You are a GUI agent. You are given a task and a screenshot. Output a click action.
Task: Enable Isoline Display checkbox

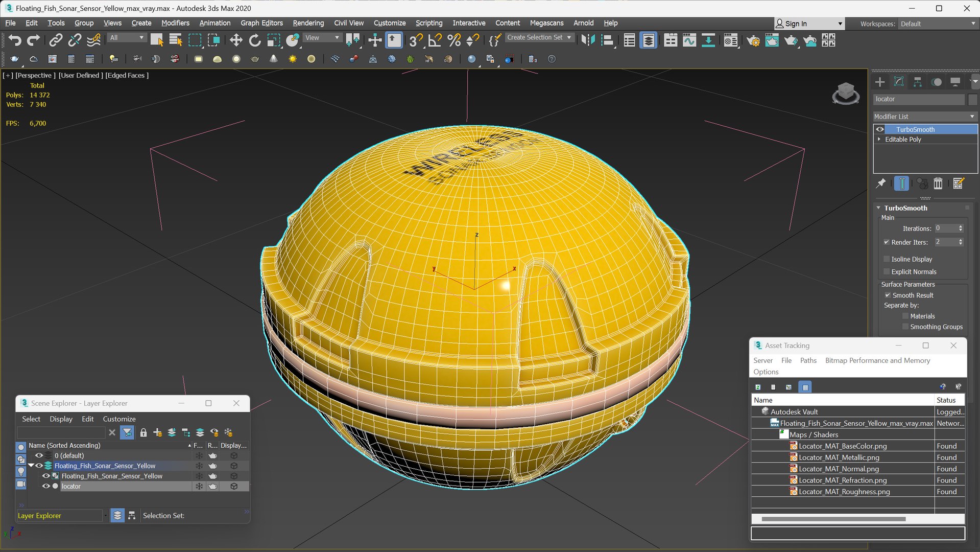coord(887,259)
